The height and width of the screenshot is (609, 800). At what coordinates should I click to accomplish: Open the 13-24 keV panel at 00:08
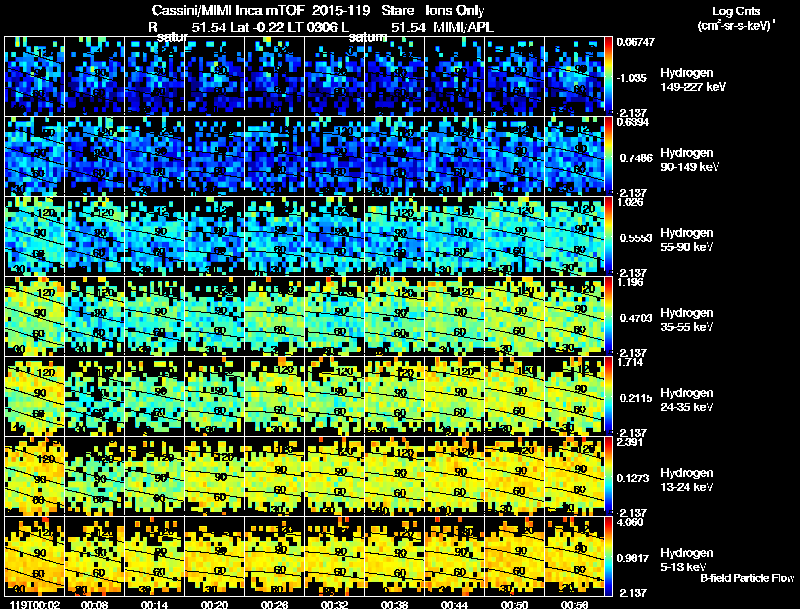coord(94,476)
